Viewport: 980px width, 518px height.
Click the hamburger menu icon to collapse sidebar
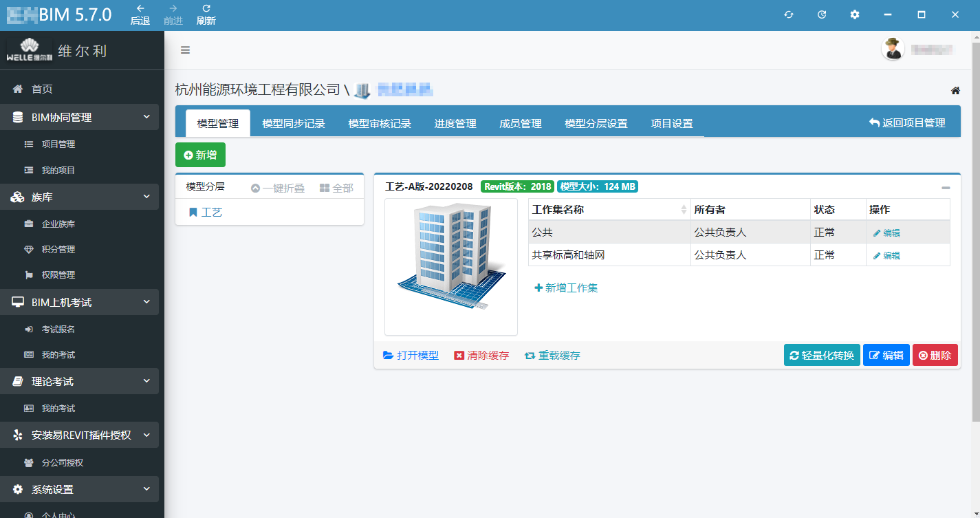(x=185, y=50)
